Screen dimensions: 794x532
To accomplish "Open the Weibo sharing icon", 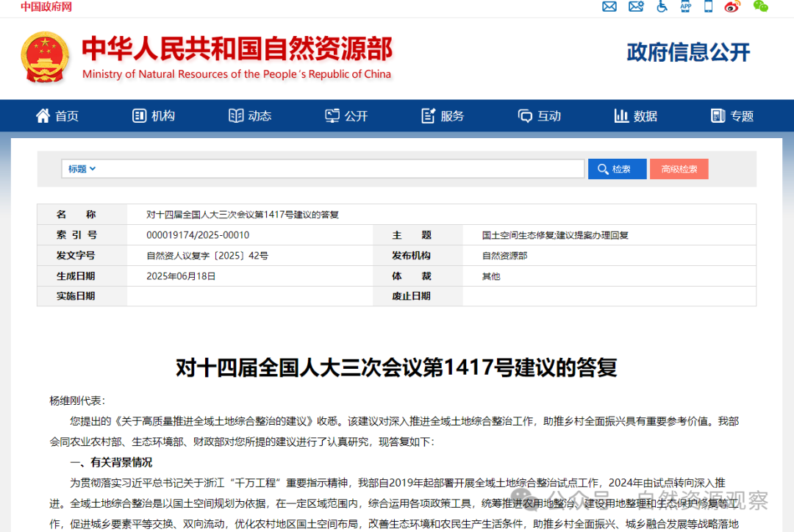I will pyautogui.click(x=732, y=7).
